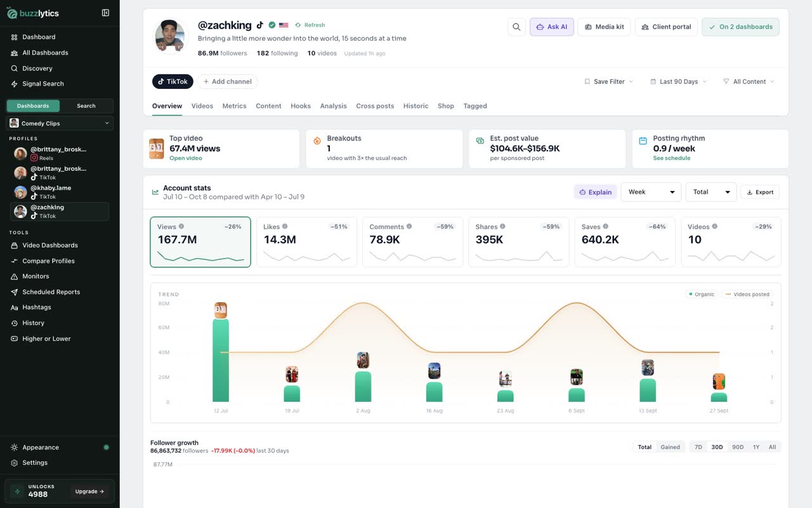Select Gained follower growth view
812x508 pixels.
(670, 447)
